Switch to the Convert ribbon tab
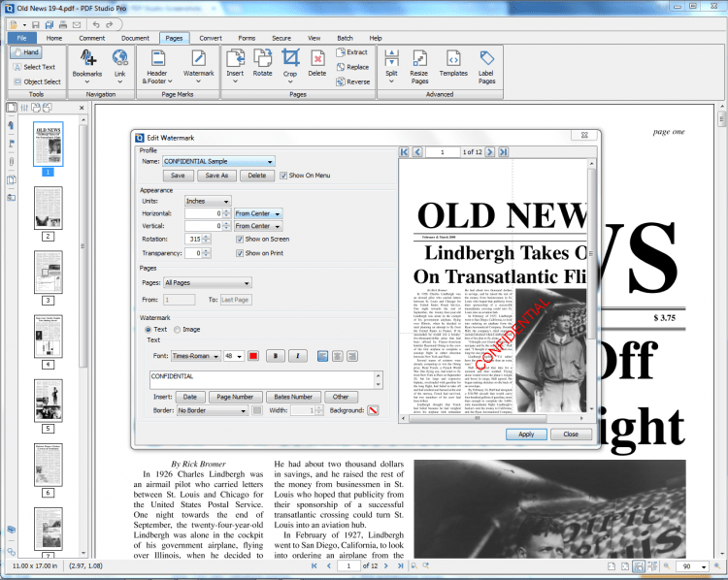This screenshot has width=728, height=580. (x=211, y=38)
